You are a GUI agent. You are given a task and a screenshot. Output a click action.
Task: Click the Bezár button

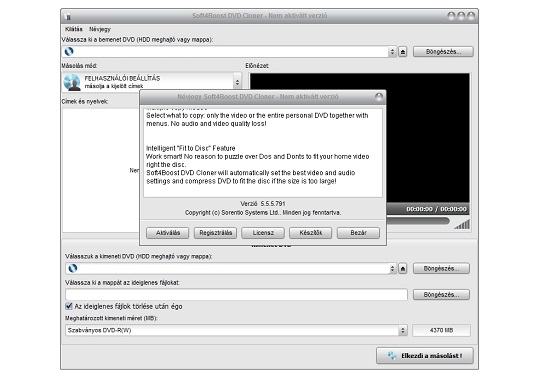click(358, 233)
